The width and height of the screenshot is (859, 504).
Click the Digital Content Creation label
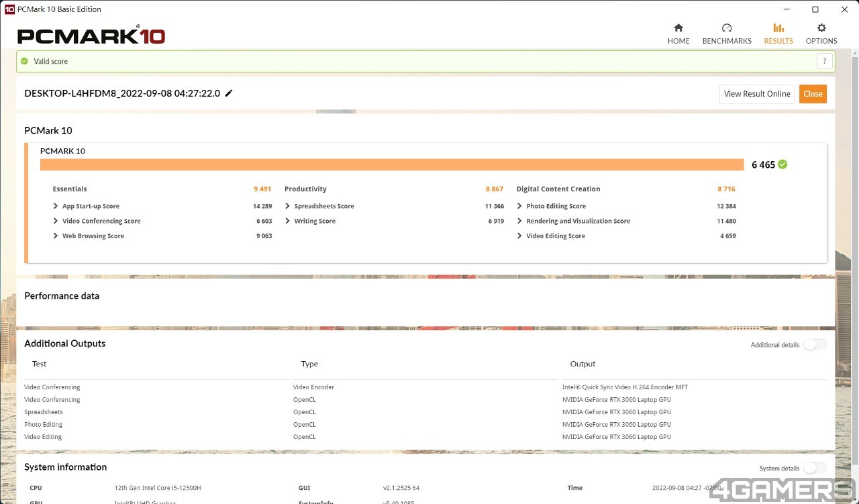point(558,189)
